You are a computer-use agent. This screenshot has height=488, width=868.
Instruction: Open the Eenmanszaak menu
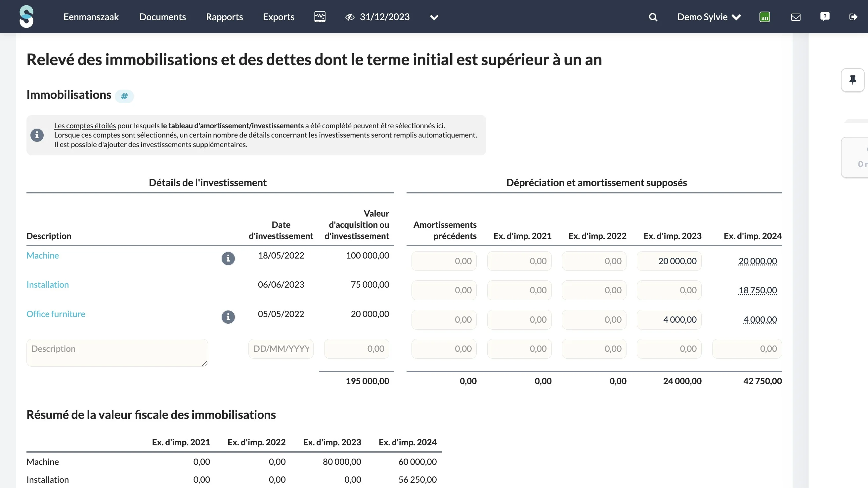91,17
